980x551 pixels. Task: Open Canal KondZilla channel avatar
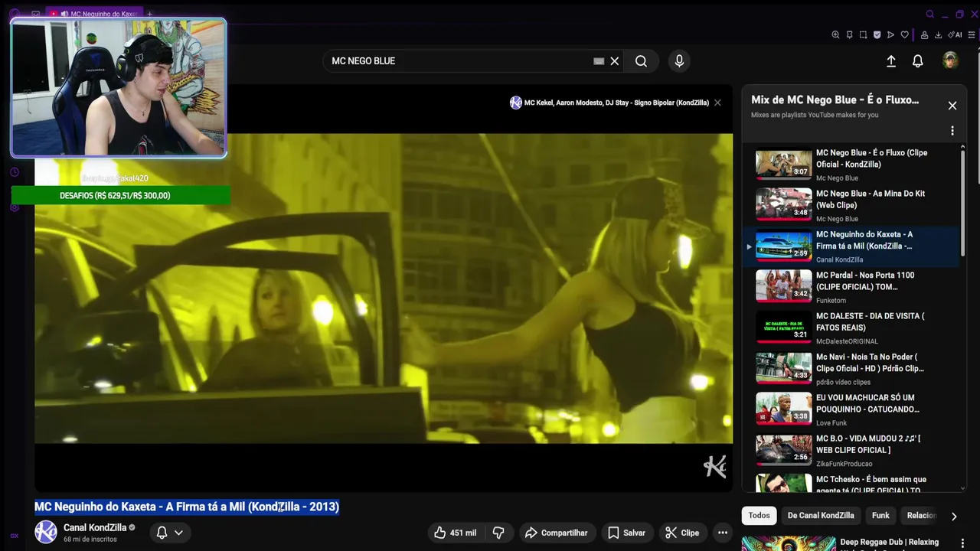click(46, 532)
